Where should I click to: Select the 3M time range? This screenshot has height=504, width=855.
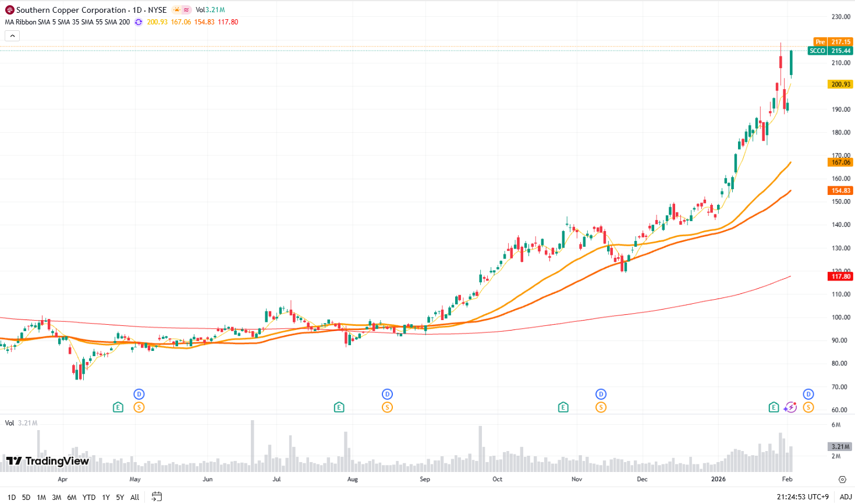(56, 497)
